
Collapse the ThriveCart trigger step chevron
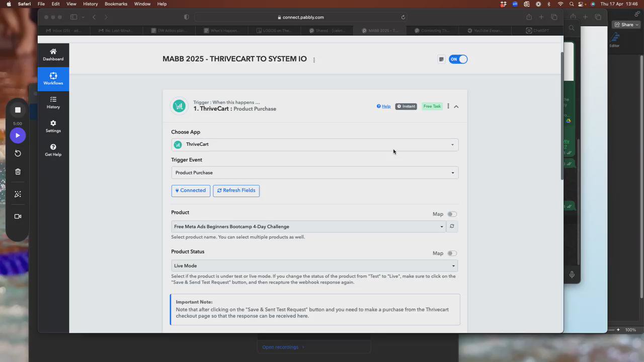tap(456, 107)
